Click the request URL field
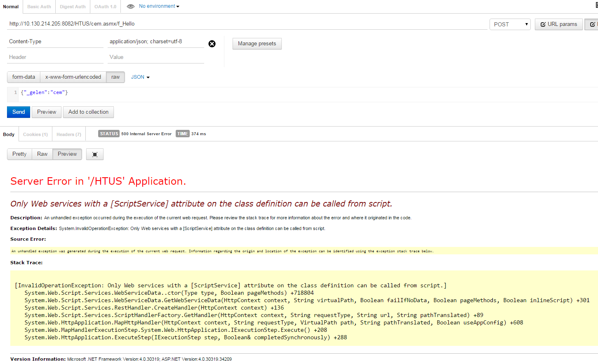This screenshot has height=364, width=598. 247,24
